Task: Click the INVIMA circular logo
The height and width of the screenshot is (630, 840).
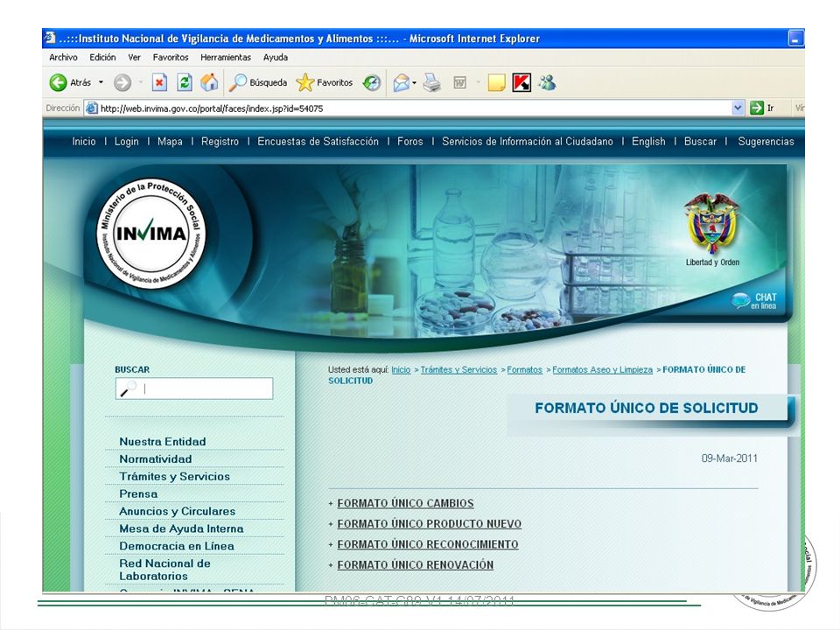Action: tap(151, 233)
